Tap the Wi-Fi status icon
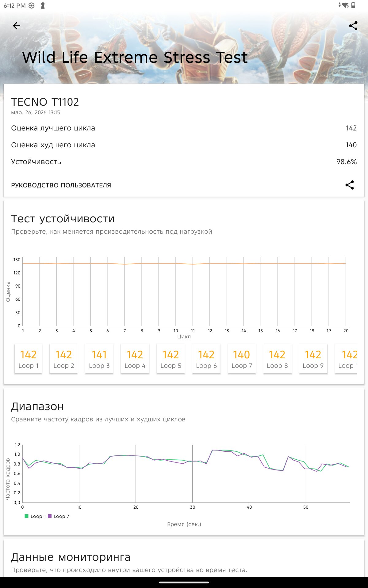The width and height of the screenshot is (368, 588). tap(345, 5)
